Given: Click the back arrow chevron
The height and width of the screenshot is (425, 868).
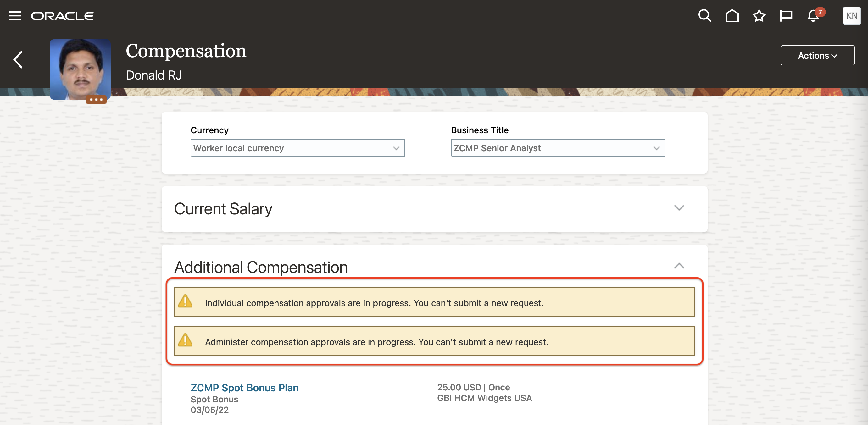Looking at the screenshot, I should (x=18, y=60).
